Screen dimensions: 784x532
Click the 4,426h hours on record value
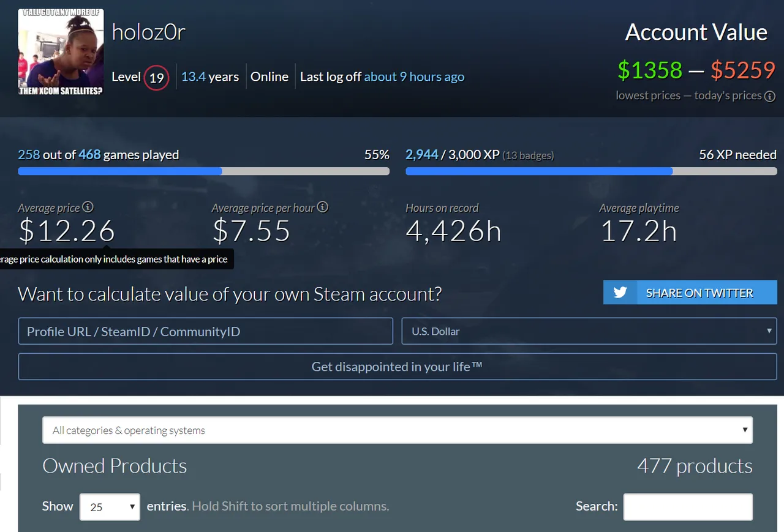(453, 231)
